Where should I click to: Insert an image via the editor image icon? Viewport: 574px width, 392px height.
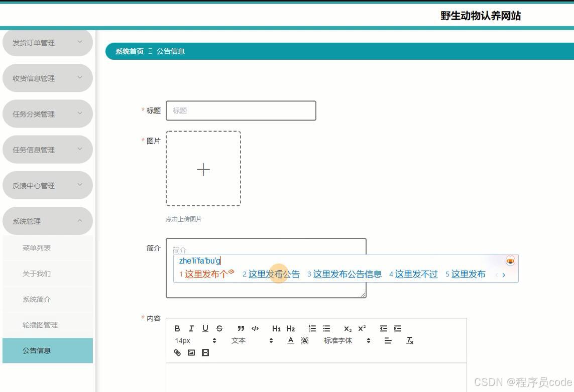coord(191,353)
